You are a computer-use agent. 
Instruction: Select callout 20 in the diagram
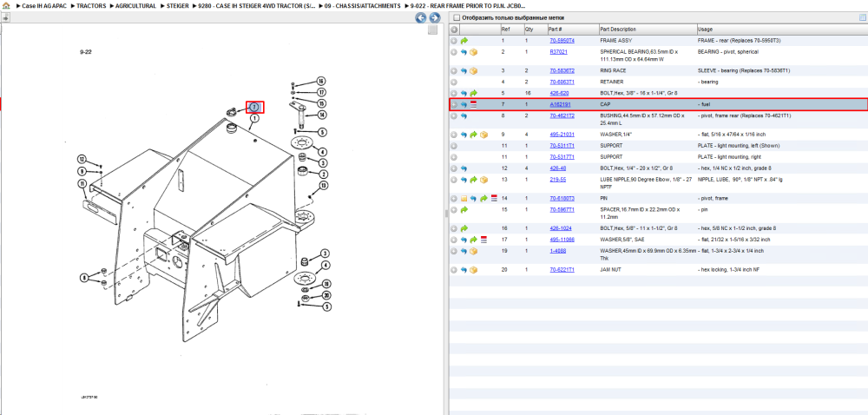coord(326,295)
